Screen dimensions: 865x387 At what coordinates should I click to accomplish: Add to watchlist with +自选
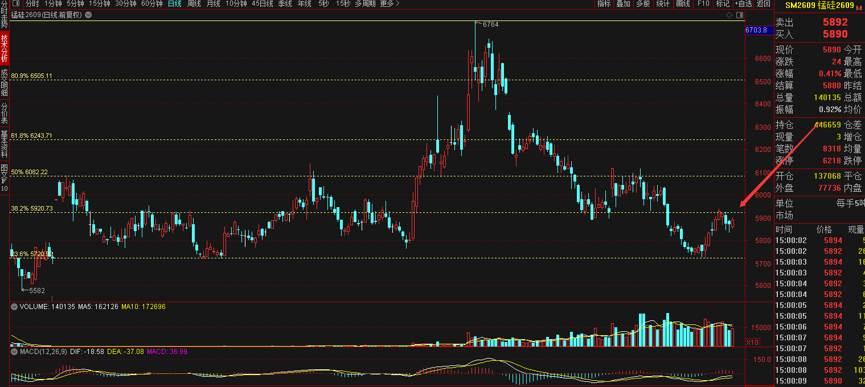(x=743, y=3)
